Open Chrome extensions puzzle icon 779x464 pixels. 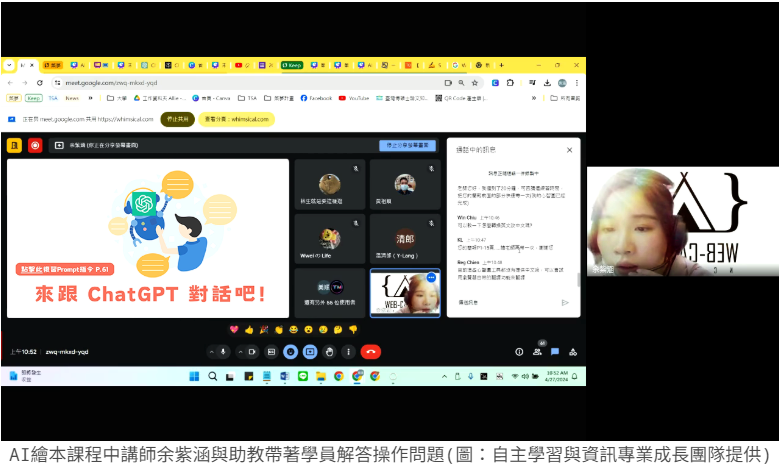point(510,83)
